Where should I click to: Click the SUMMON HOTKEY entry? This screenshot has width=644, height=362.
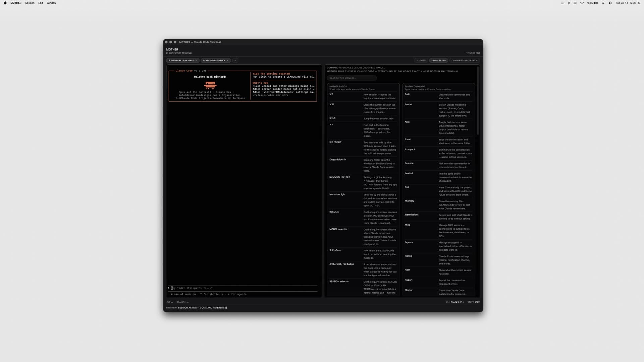point(363,183)
